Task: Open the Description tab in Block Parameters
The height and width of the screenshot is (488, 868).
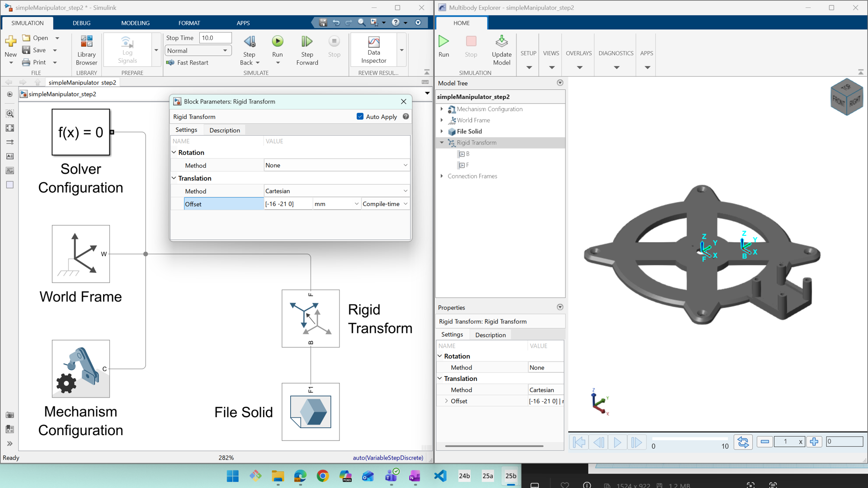Action: coord(224,130)
